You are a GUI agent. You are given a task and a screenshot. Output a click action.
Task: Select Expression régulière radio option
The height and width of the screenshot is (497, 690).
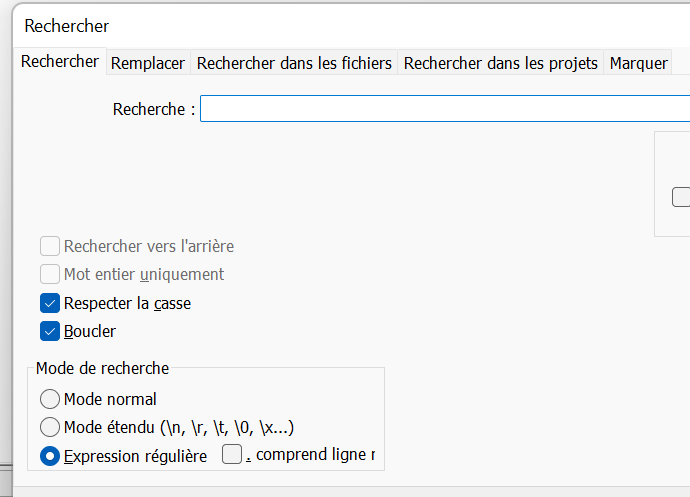tap(50, 456)
